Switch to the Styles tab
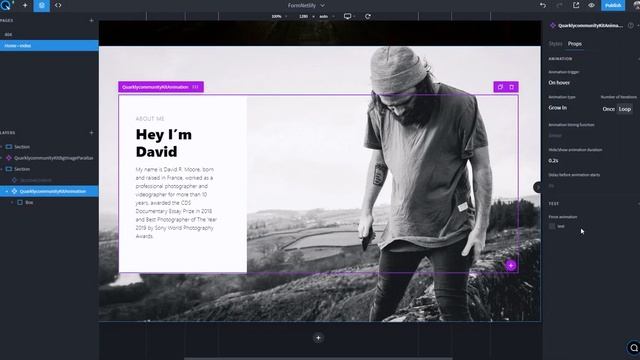Screen dimensions: 640x360 pyautogui.click(x=555, y=44)
